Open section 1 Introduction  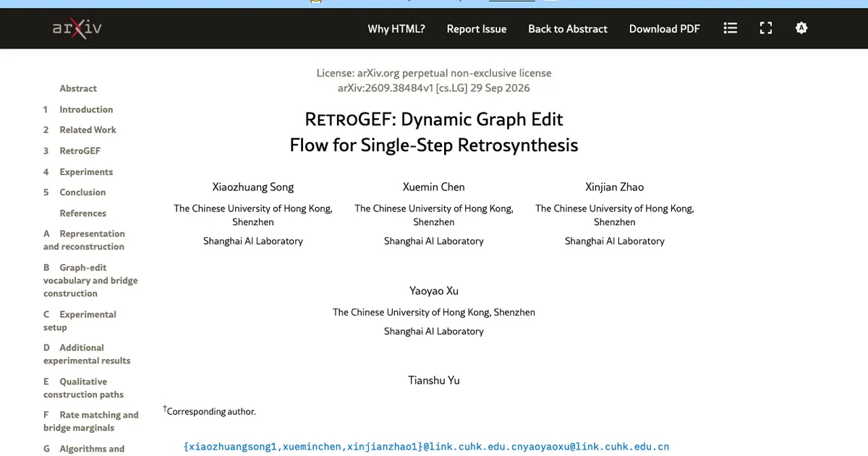coord(78,109)
